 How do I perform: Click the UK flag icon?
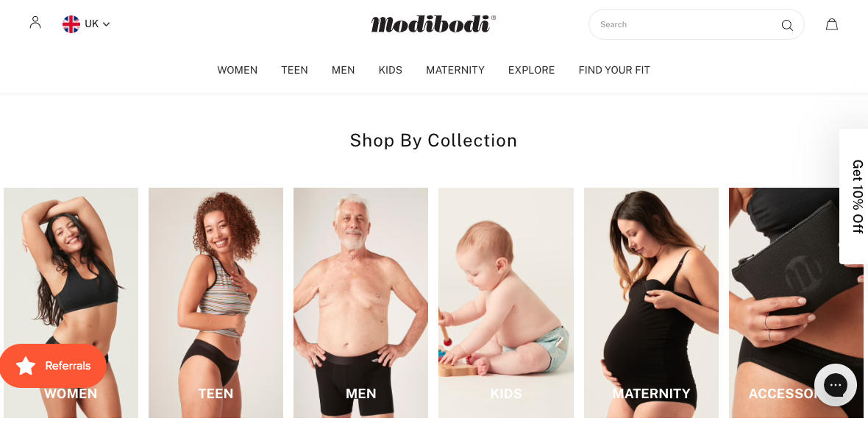[x=71, y=24]
